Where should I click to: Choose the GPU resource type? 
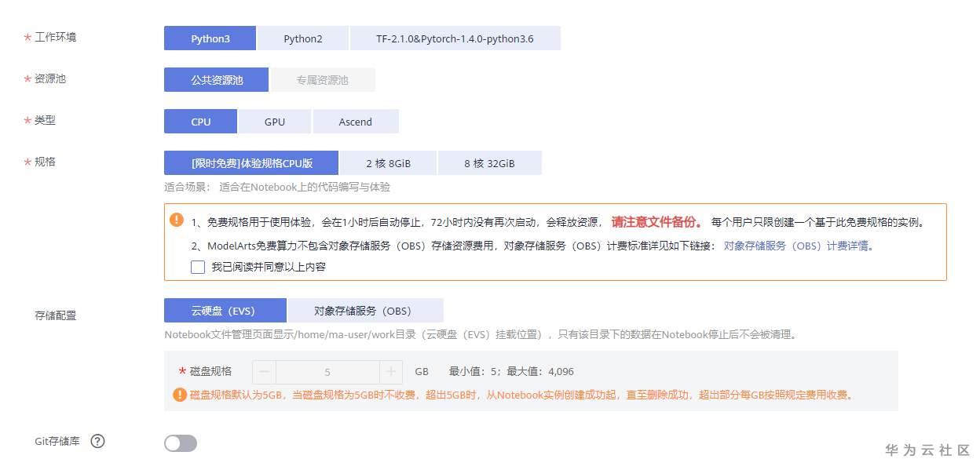click(x=274, y=122)
